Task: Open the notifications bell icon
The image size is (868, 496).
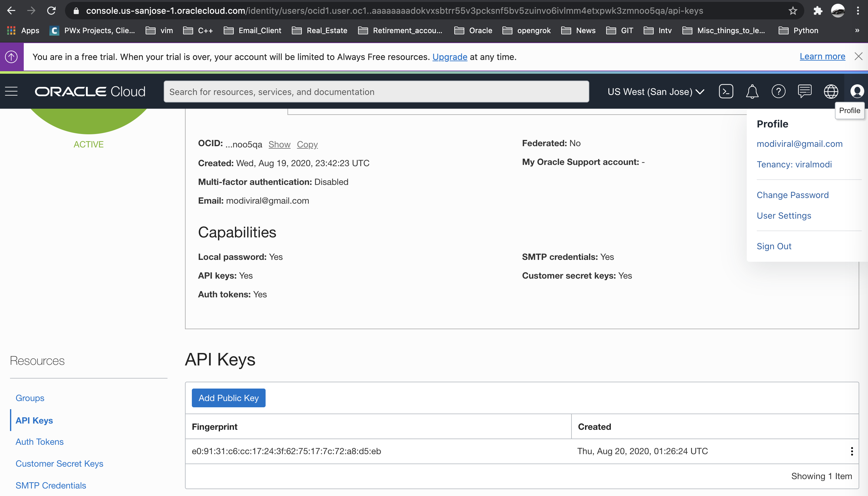Action: coord(752,91)
